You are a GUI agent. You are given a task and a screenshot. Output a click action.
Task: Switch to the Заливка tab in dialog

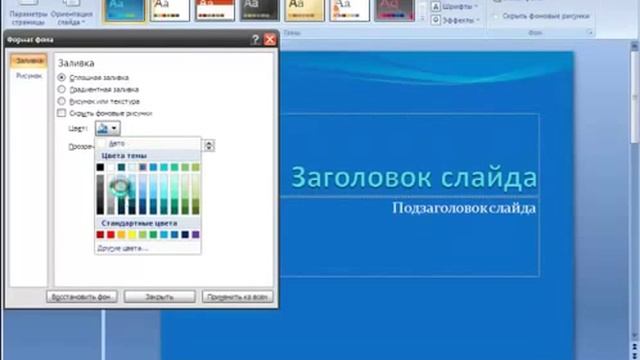(29, 61)
